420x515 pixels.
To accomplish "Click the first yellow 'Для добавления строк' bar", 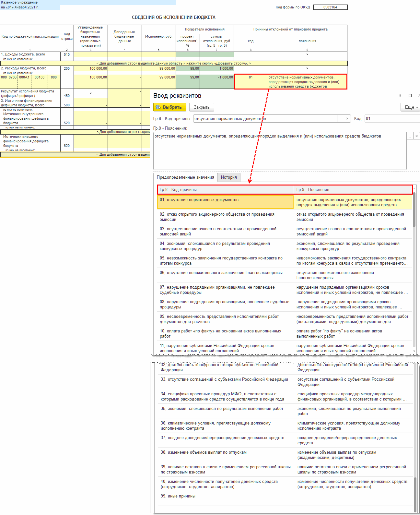I will point(174,63).
